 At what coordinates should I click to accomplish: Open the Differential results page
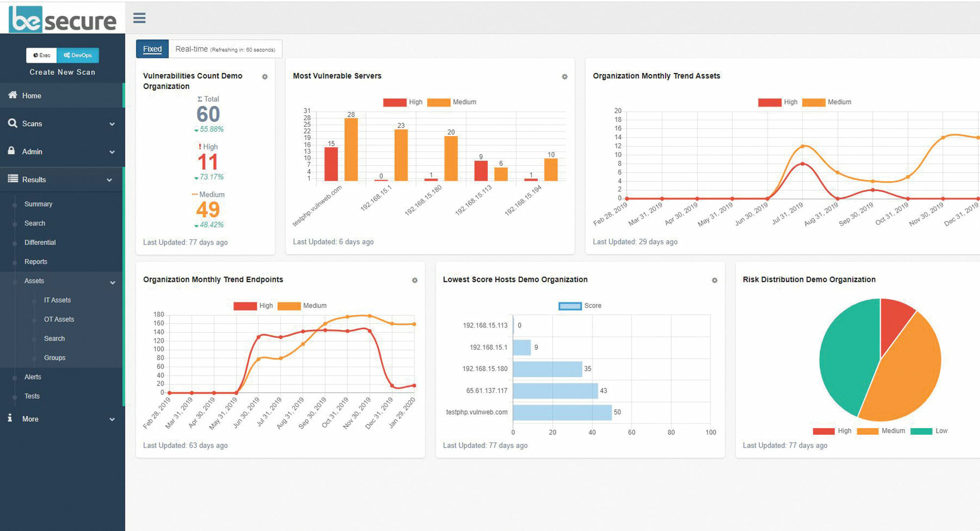pyautogui.click(x=40, y=242)
